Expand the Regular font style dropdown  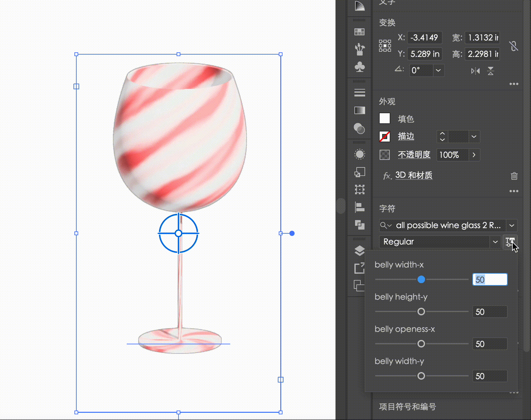(x=495, y=242)
